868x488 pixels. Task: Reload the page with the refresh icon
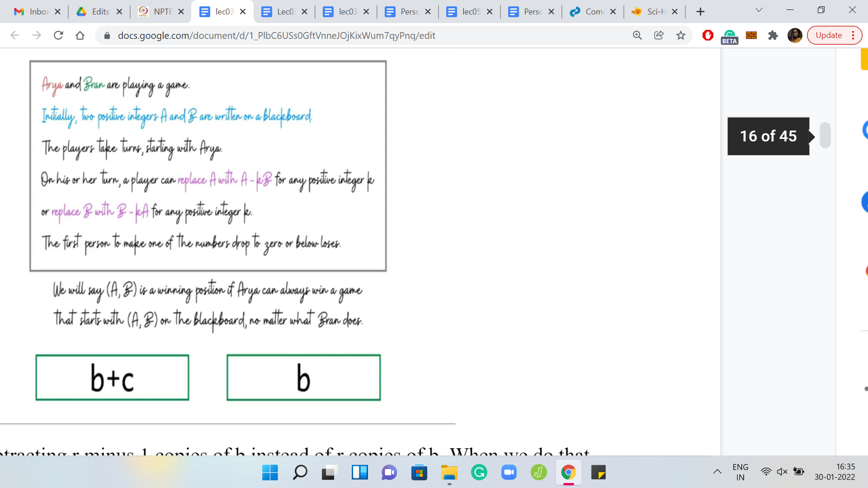pyautogui.click(x=58, y=35)
